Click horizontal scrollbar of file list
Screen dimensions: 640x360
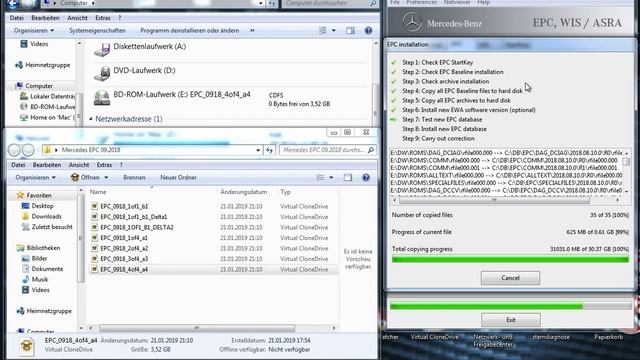[x=197, y=328]
